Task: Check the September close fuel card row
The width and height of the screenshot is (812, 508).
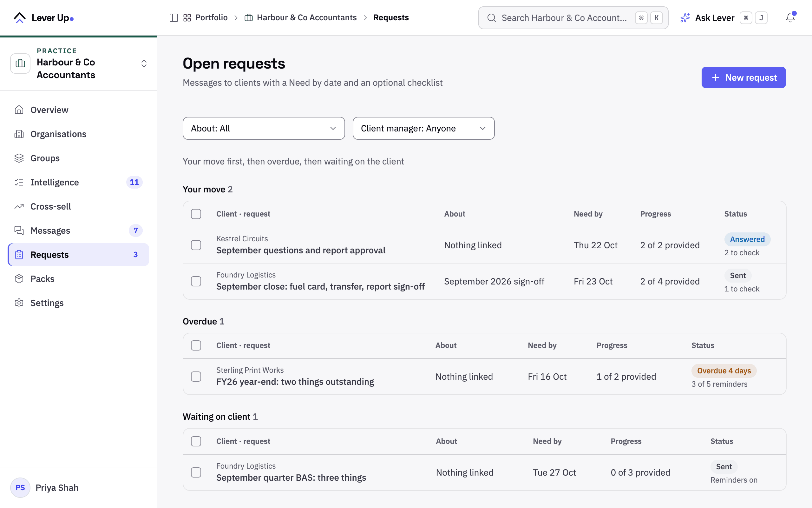Action: [x=196, y=281]
